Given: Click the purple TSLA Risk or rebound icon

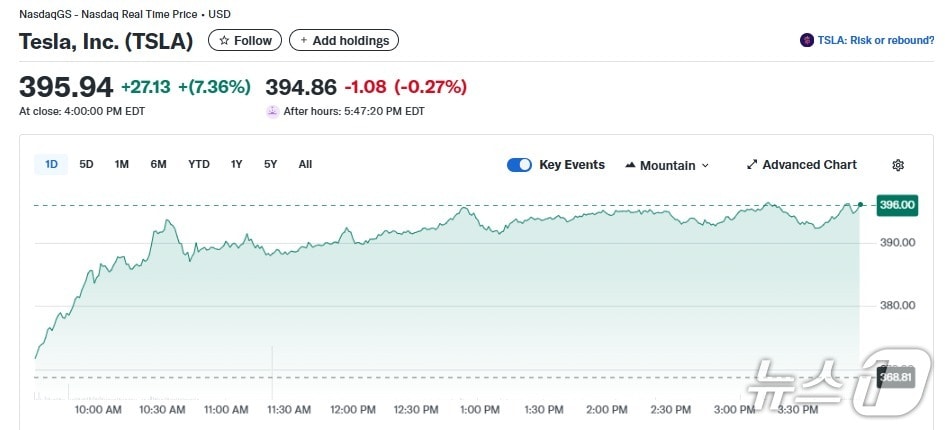Looking at the screenshot, I should pyautogui.click(x=807, y=41).
